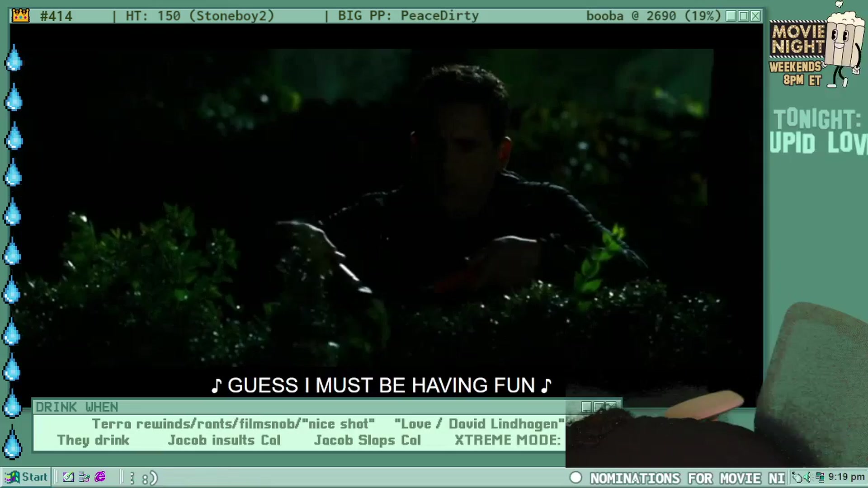Select the "#414" text in the title bar
Screen dimensions: 868x488
pyautogui.click(x=56, y=16)
